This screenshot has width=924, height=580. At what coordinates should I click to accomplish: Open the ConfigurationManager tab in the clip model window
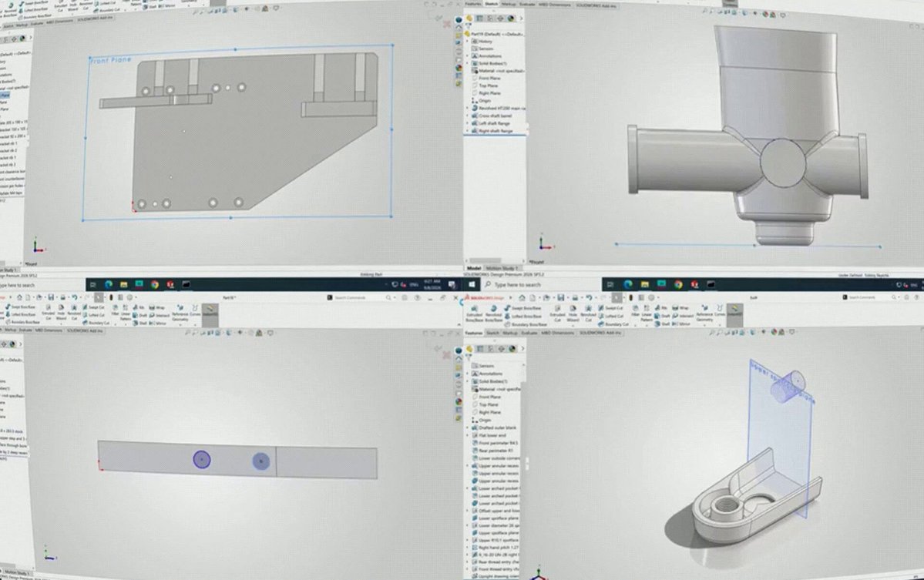[490, 349]
